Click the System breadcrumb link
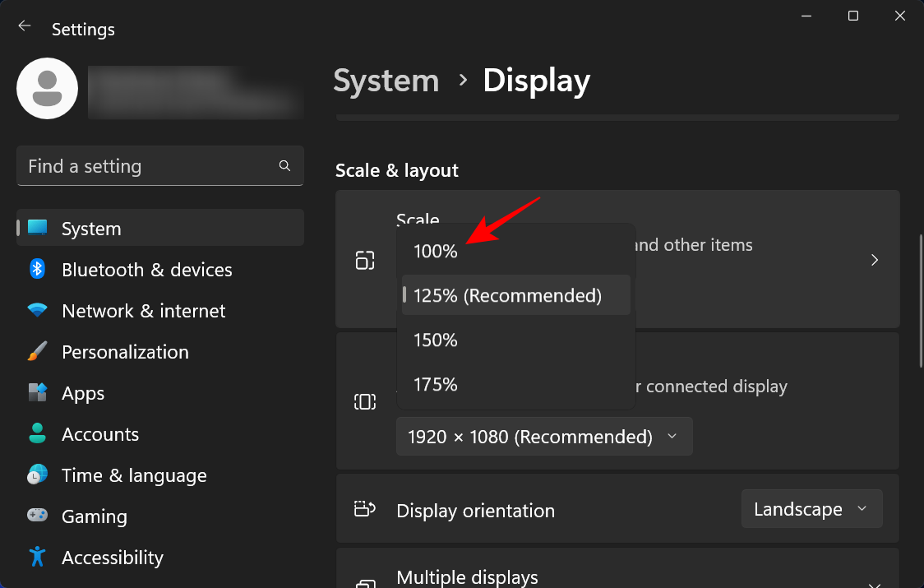The height and width of the screenshot is (588, 924). point(386,81)
